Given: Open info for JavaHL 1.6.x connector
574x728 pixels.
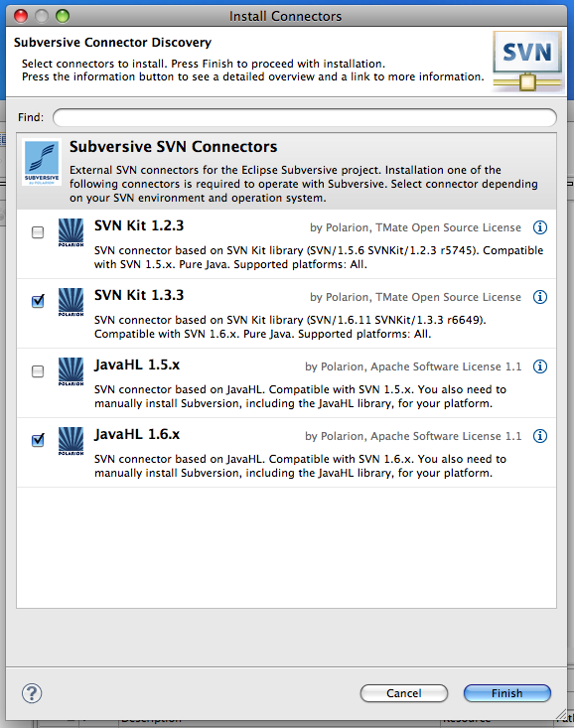Looking at the screenshot, I should (x=539, y=436).
